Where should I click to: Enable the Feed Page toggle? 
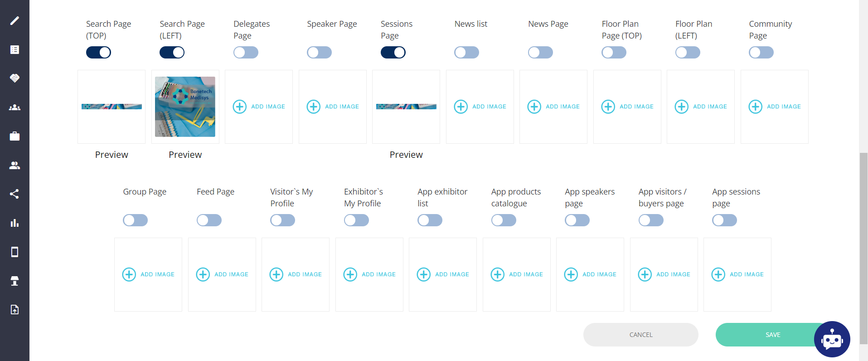point(209,220)
